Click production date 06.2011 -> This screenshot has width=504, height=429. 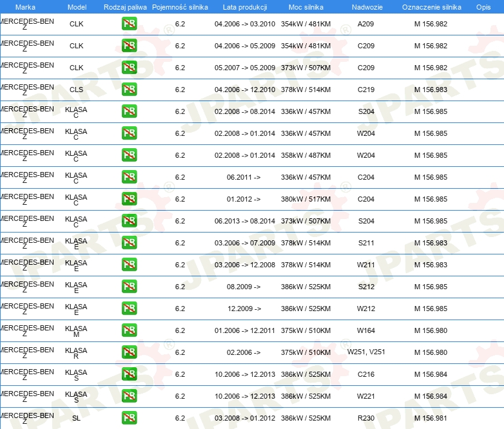tap(244, 177)
